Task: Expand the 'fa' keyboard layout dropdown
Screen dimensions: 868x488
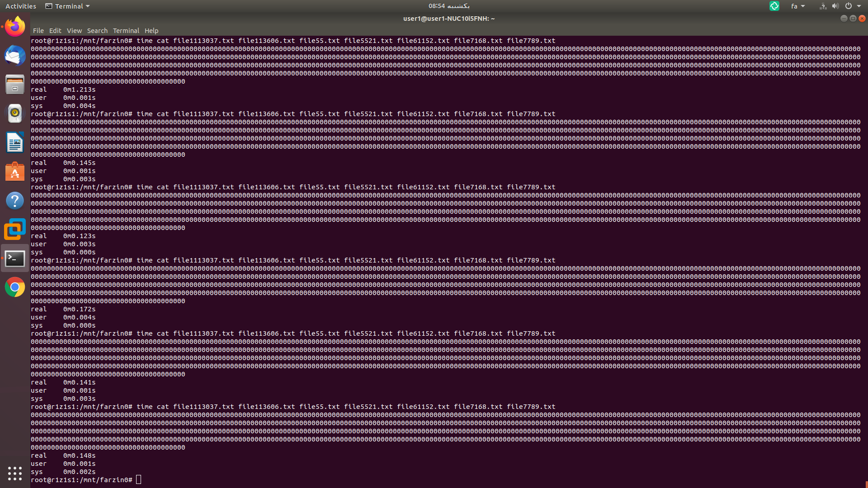Action: (798, 6)
